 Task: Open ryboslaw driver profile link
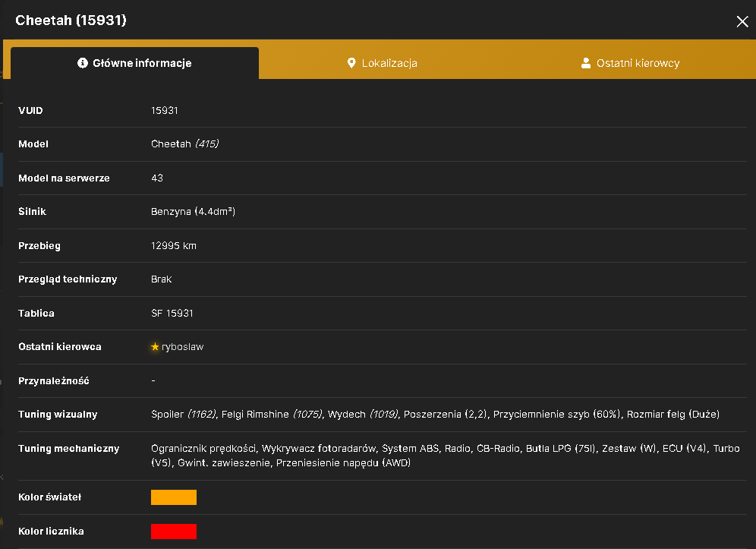click(x=182, y=346)
